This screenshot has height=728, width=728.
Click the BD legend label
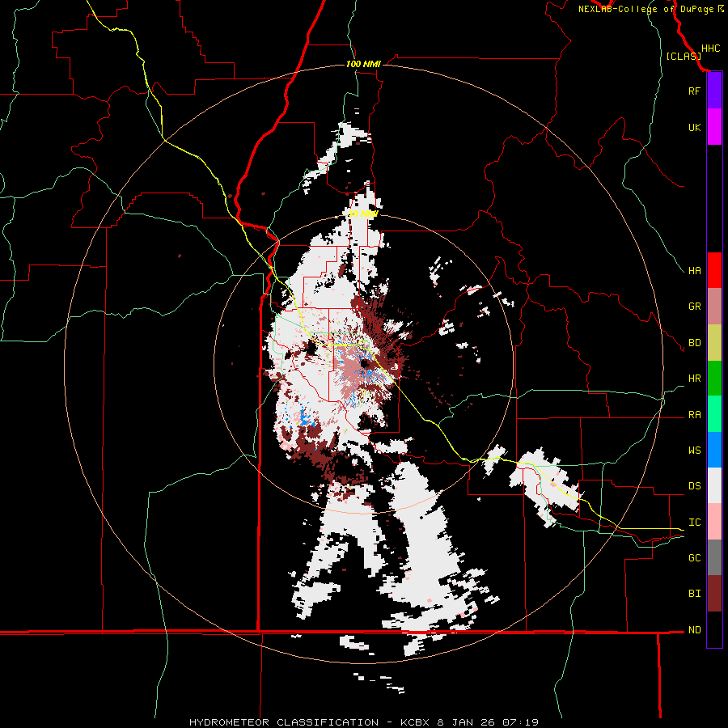(694, 343)
